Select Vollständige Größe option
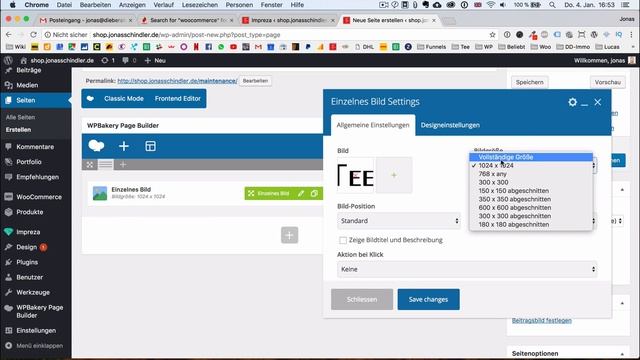The width and height of the screenshot is (640, 360). point(531,157)
